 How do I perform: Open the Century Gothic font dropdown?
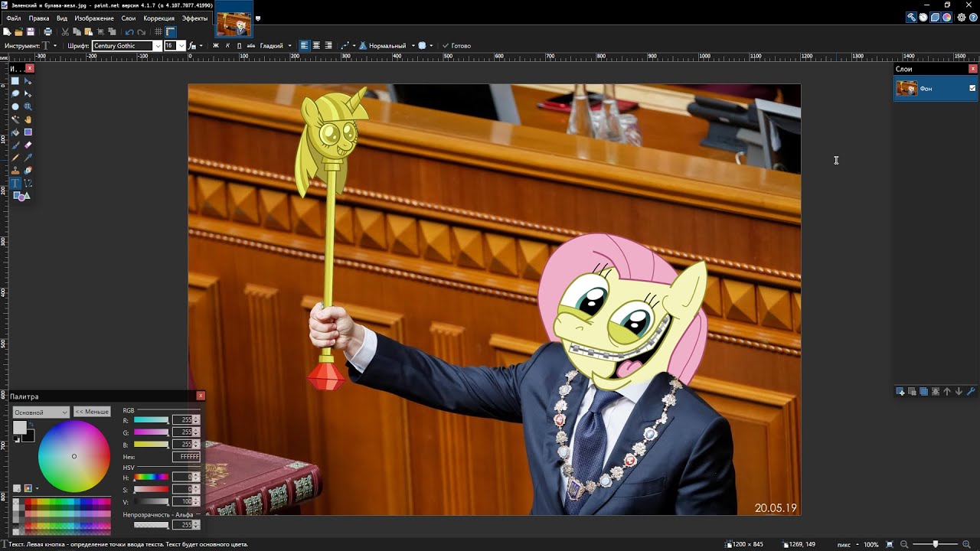click(x=158, y=46)
